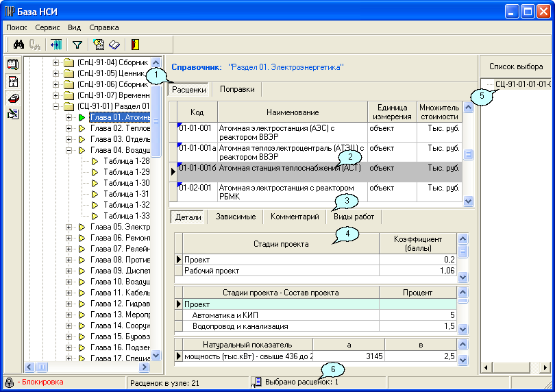Click the toolbar icon with arrow and columns

pos(56,45)
